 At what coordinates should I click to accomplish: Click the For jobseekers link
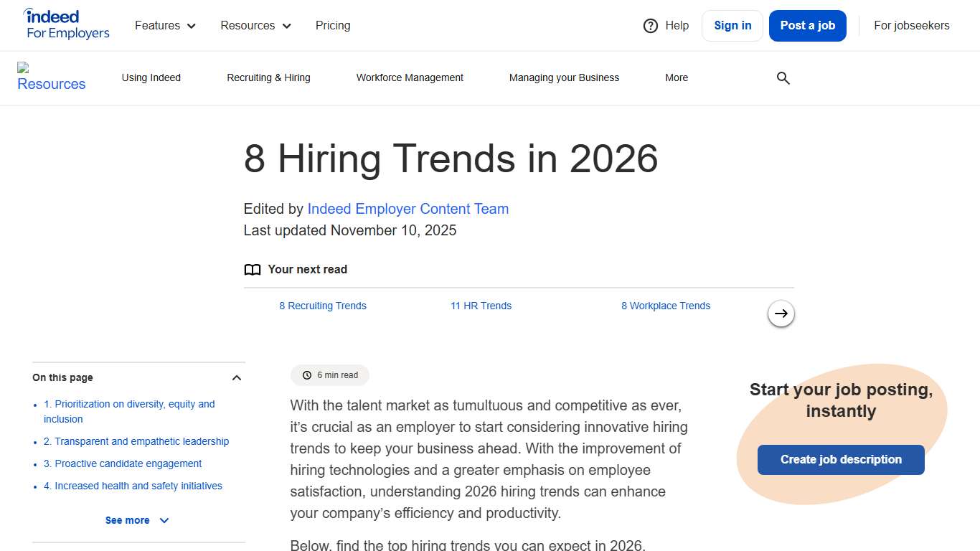click(911, 25)
